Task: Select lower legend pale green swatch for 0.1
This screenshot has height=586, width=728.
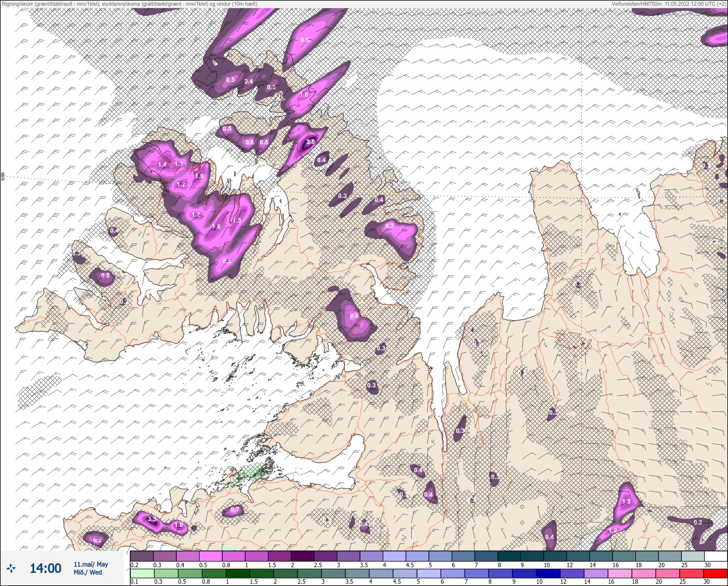Action: coord(142,573)
